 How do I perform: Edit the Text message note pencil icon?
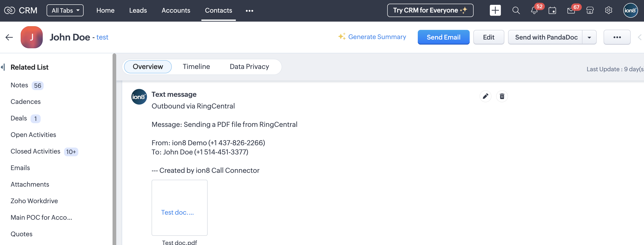[486, 96]
